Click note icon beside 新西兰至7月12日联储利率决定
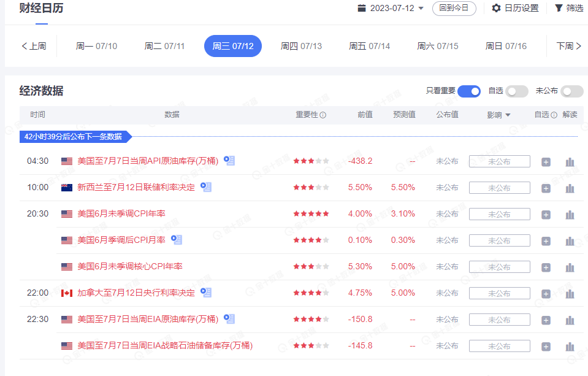 (206, 188)
